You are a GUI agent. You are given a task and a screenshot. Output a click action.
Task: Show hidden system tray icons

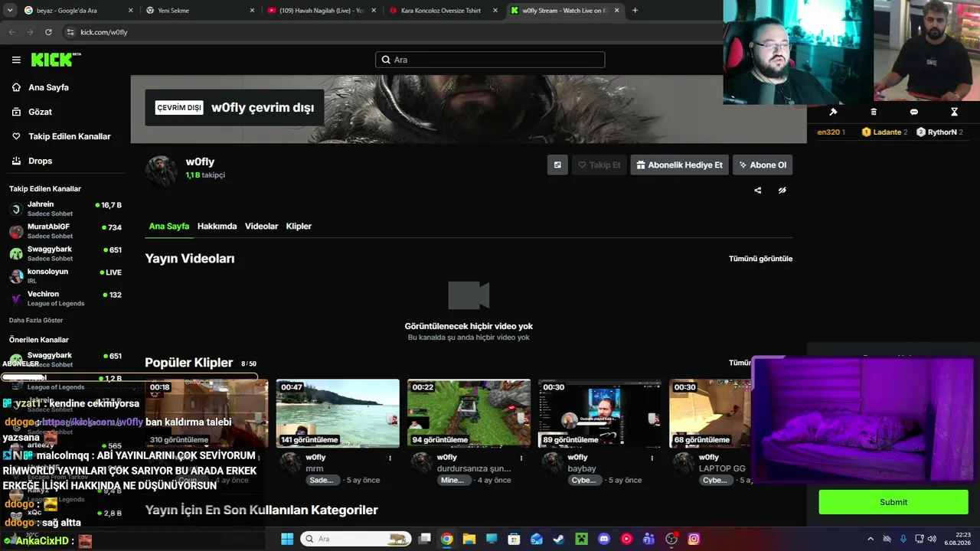click(x=871, y=539)
